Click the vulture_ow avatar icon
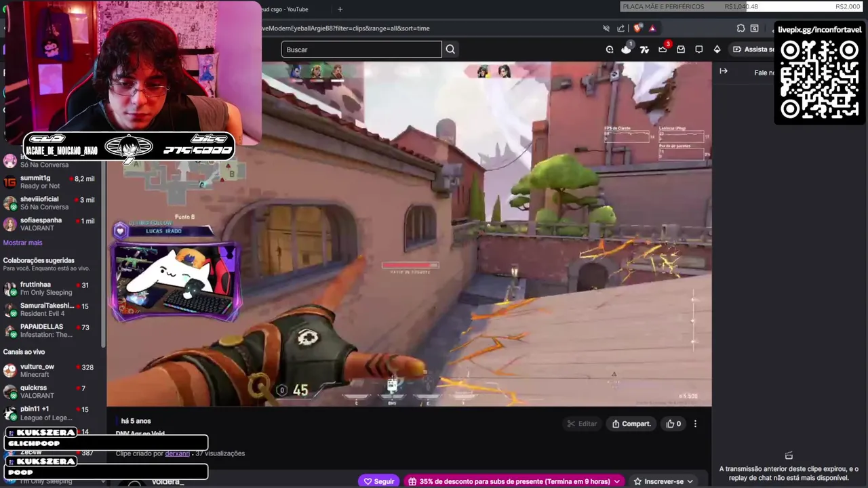 tap(9, 371)
